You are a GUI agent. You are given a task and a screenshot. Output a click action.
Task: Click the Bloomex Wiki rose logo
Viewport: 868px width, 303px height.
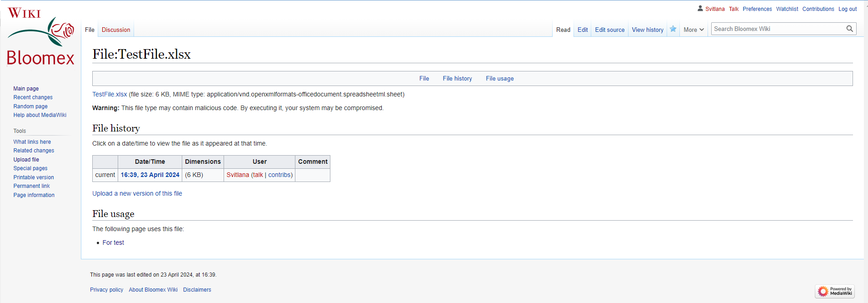40,36
